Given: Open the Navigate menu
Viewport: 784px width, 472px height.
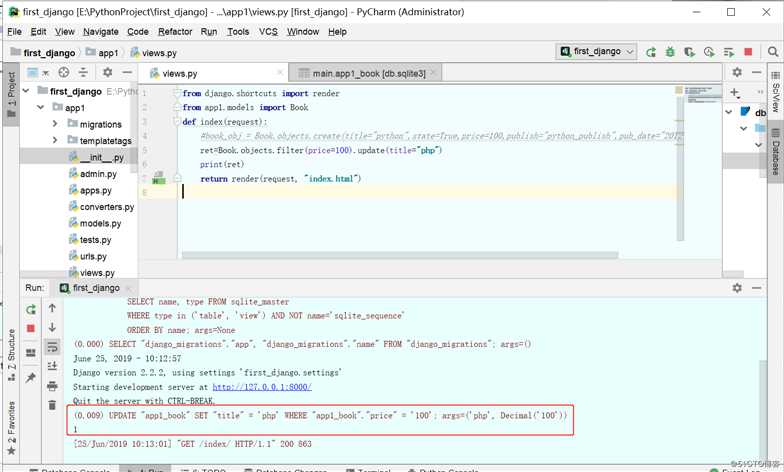Looking at the screenshot, I should (100, 32).
